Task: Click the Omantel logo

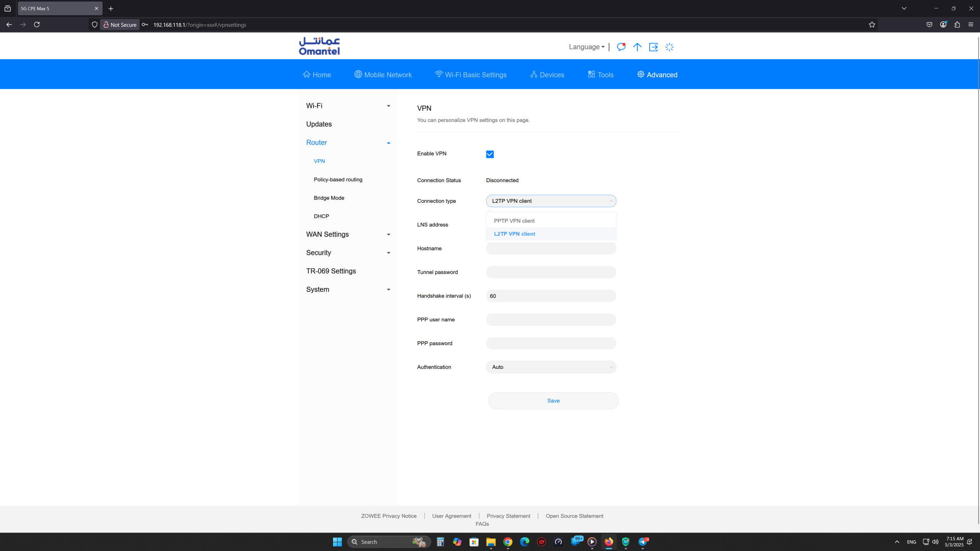Action: click(x=319, y=46)
